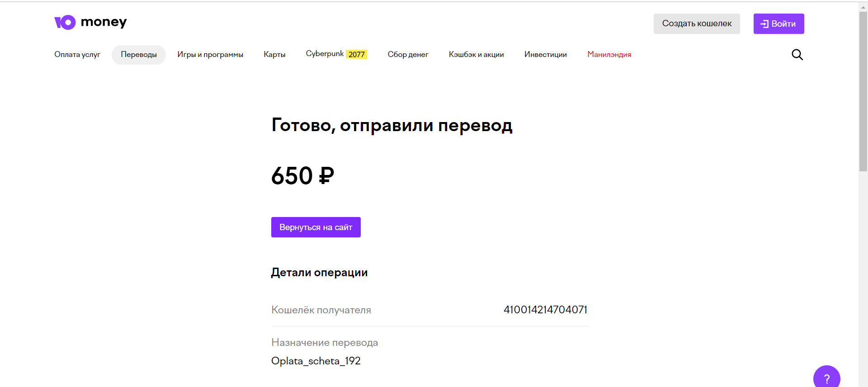Click the Oplata_scheta_192 payment purpose text

pos(316,361)
